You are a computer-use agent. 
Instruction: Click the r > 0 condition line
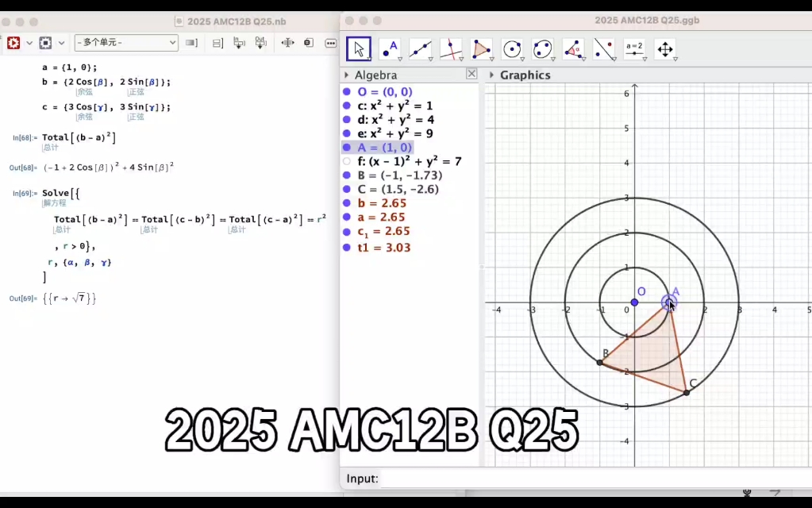(75, 247)
